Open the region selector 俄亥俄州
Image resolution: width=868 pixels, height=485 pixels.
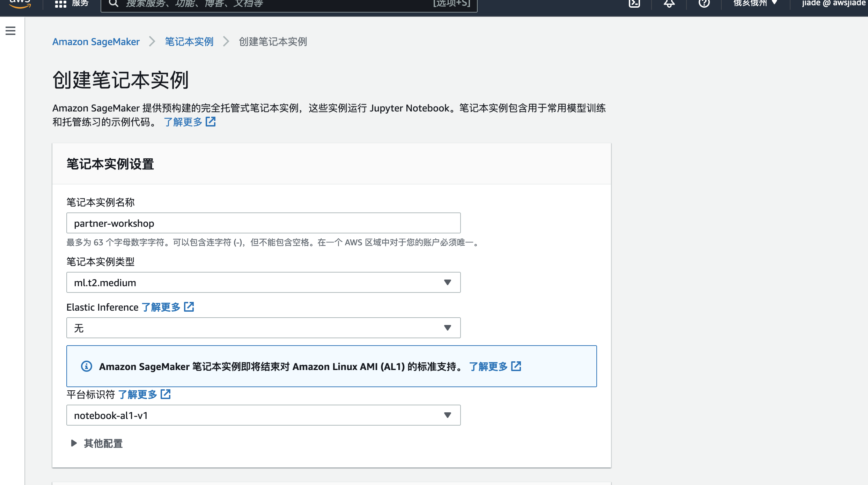pos(755,3)
